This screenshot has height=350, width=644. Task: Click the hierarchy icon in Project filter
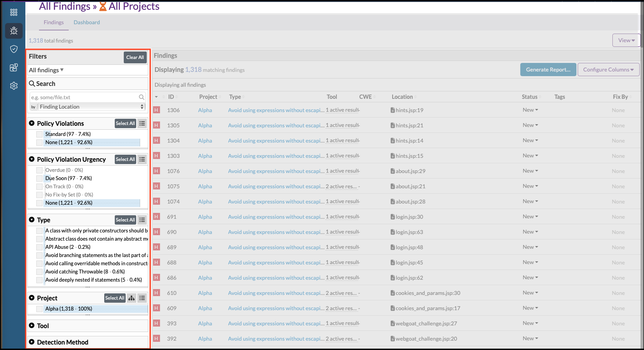(132, 298)
